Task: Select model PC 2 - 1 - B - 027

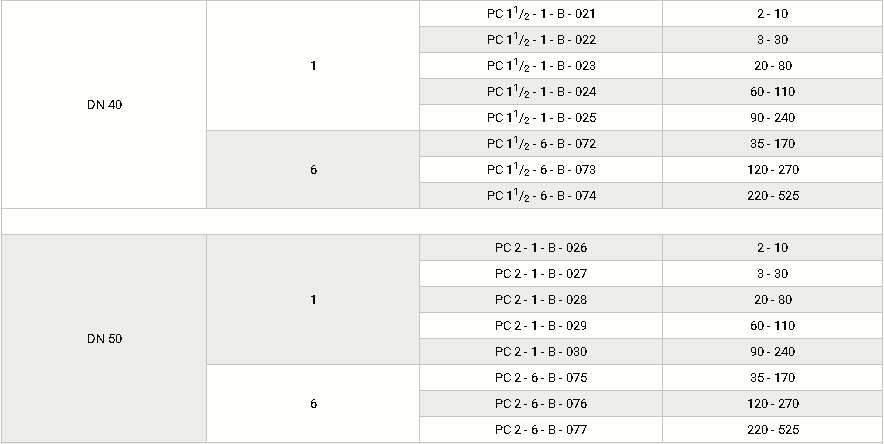Action: 541,273
